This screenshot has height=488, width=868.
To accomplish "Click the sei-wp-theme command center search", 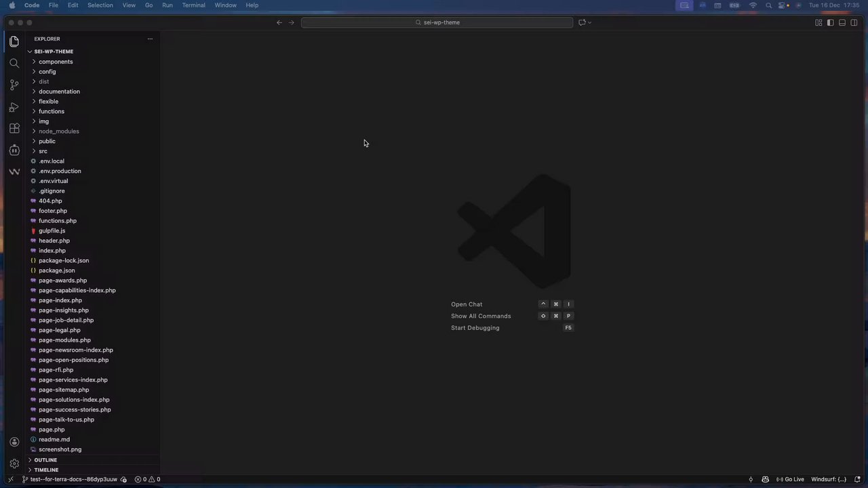I will tap(437, 22).
